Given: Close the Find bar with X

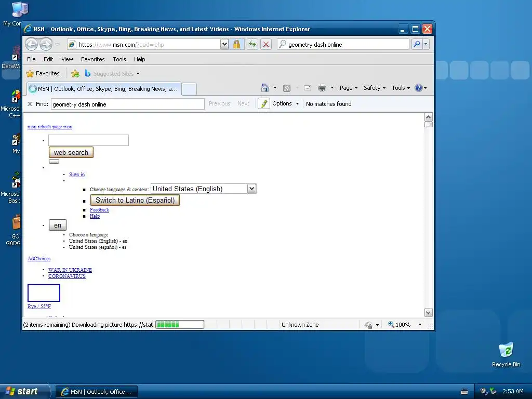Looking at the screenshot, I should point(30,104).
